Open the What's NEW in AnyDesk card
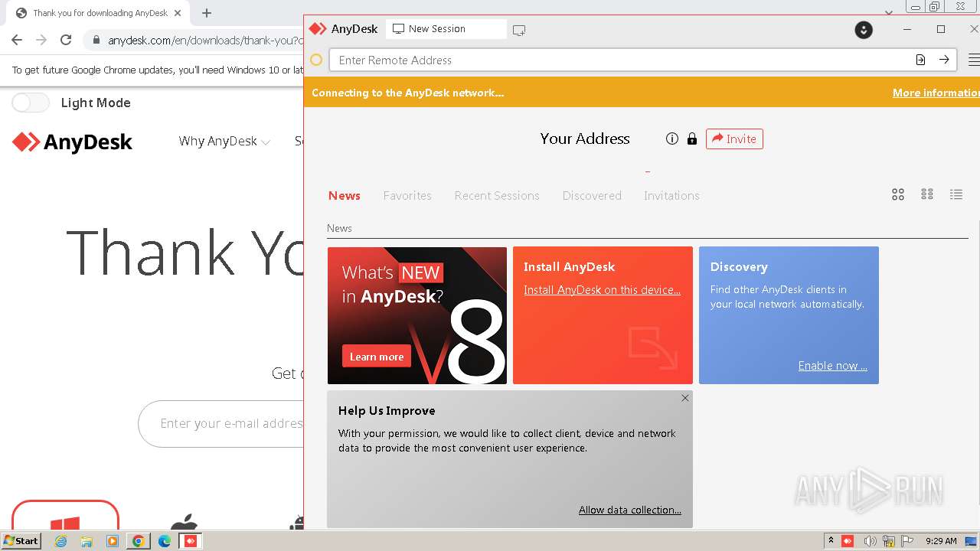The width and height of the screenshot is (980, 551). (417, 315)
